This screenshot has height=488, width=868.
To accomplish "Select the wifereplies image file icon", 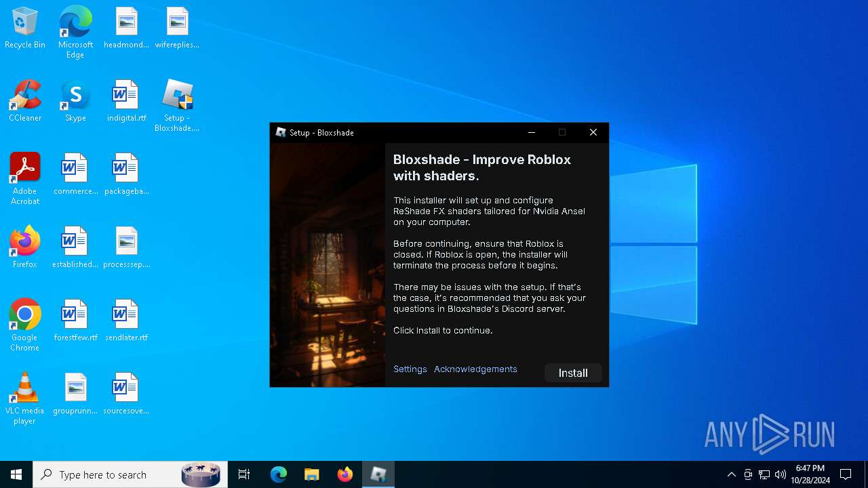I will [x=177, y=28].
